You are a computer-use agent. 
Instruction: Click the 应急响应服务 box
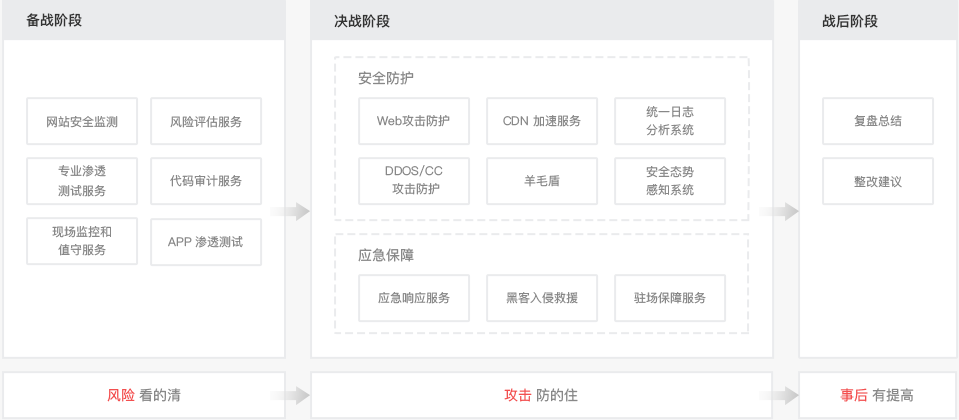pyautogui.click(x=413, y=298)
